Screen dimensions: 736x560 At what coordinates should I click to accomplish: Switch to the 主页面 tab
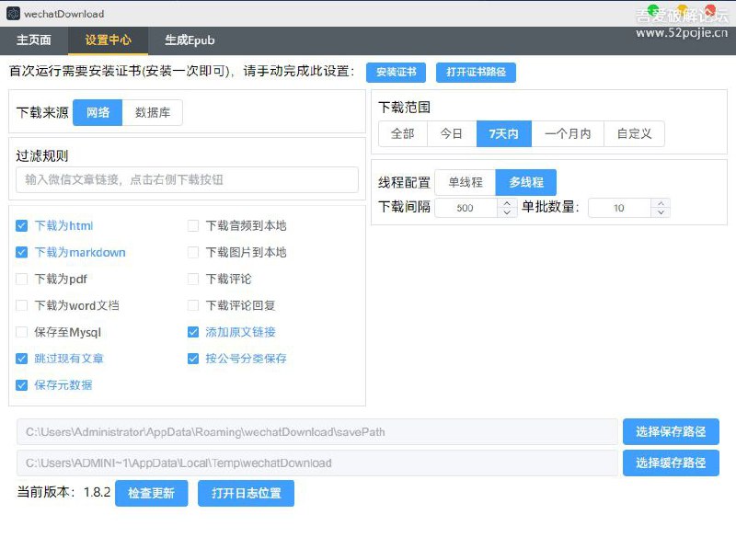[34, 40]
